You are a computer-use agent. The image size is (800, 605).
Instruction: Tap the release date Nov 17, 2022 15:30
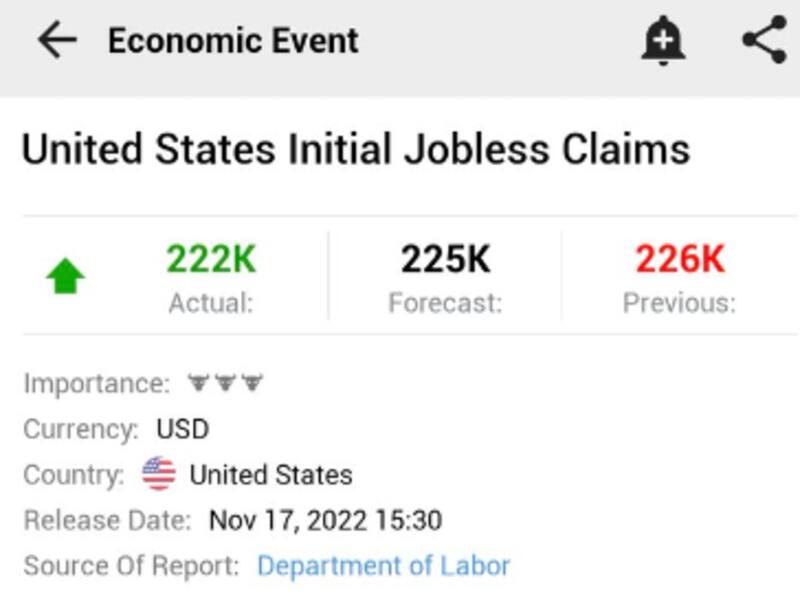coord(325,520)
